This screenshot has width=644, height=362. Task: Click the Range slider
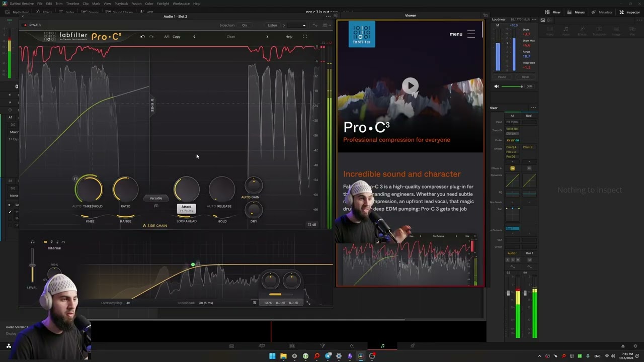pos(125,217)
